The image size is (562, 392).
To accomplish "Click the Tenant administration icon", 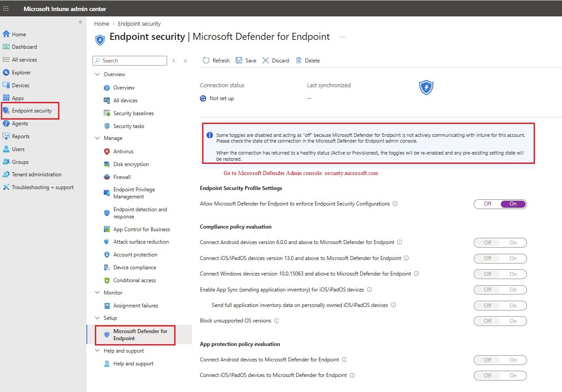I will [x=6, y=174].
